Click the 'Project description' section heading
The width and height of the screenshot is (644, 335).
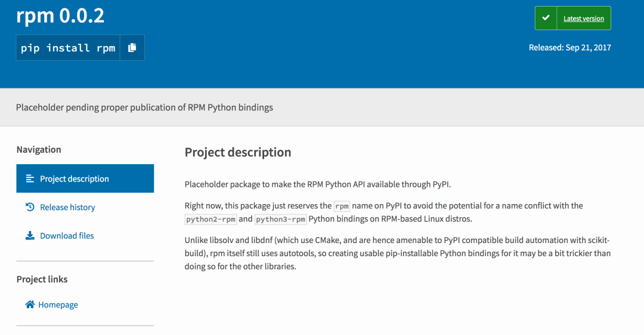click(x=238, y=152)
